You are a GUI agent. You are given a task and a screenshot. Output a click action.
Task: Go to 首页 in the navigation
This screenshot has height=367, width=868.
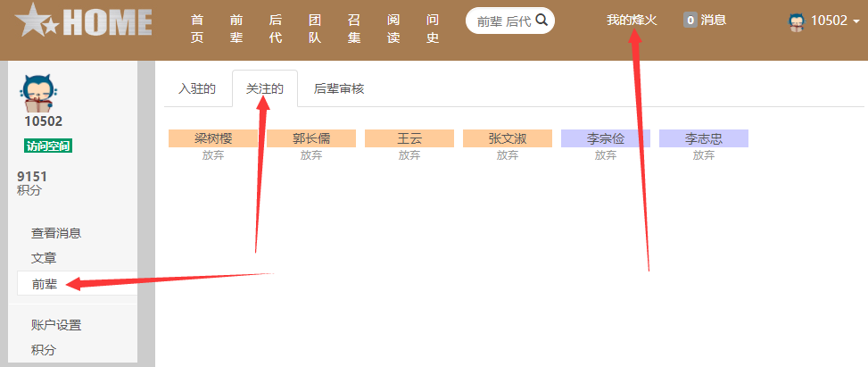(197, 29)
